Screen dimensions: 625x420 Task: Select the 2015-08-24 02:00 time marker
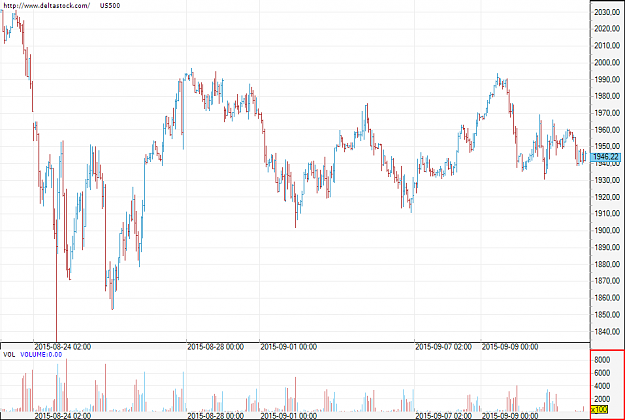[x=63, y=347]
